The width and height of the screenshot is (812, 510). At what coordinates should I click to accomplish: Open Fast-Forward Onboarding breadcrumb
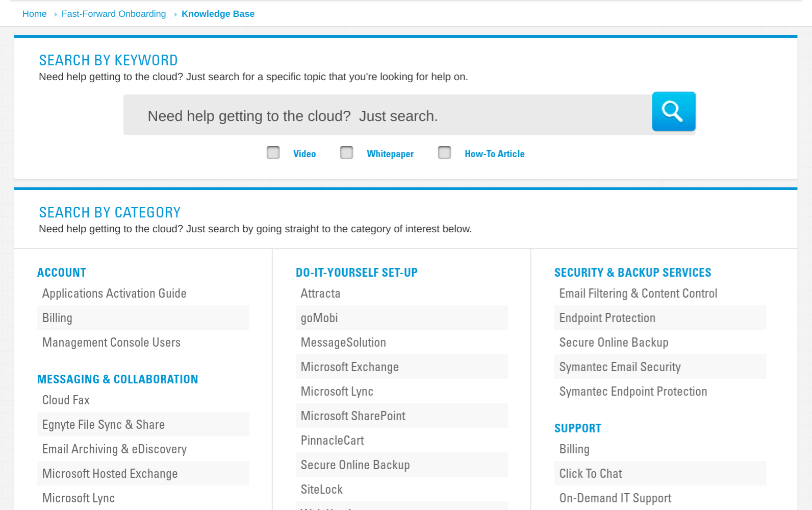click(114, 14)
